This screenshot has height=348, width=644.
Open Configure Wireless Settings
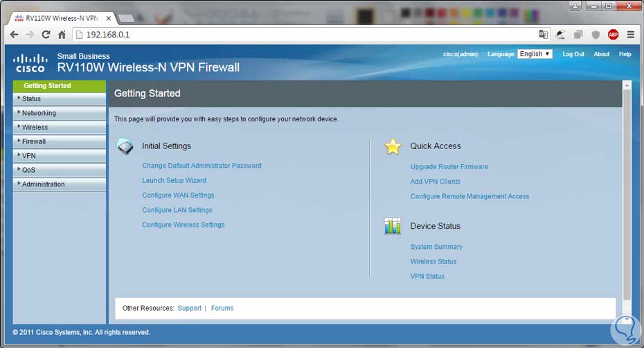pos(184,225)
